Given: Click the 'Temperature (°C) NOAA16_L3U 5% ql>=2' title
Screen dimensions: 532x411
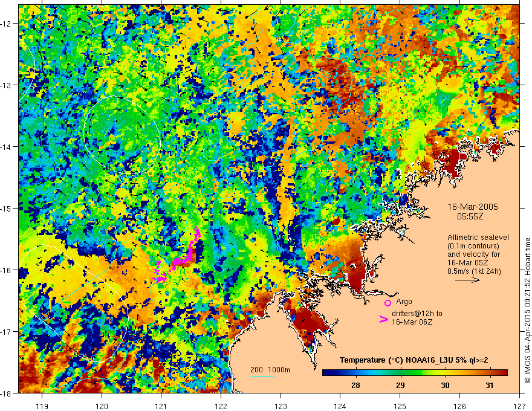Looking at the screenshot, I should click(x=414, y=360).
